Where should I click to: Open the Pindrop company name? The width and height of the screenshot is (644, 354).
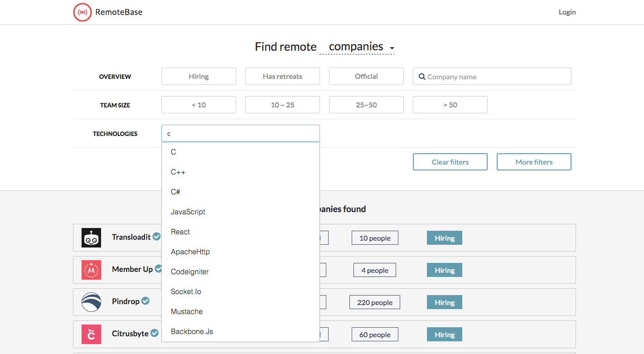click(x=126, y=301)
